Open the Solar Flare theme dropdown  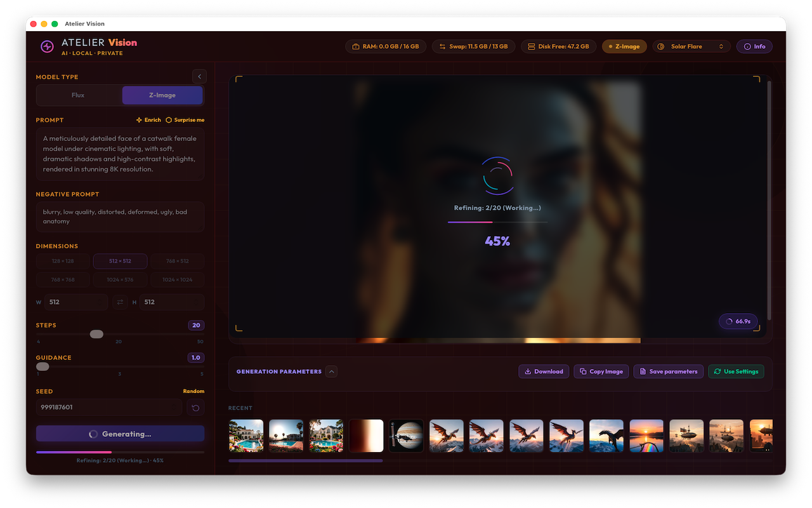pos(691,46)
